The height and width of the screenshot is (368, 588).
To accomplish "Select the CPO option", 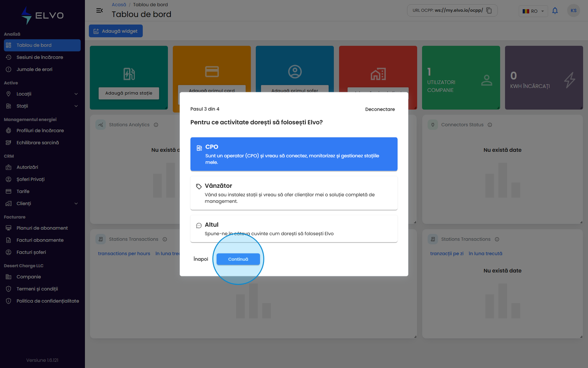I will point(294,154).
